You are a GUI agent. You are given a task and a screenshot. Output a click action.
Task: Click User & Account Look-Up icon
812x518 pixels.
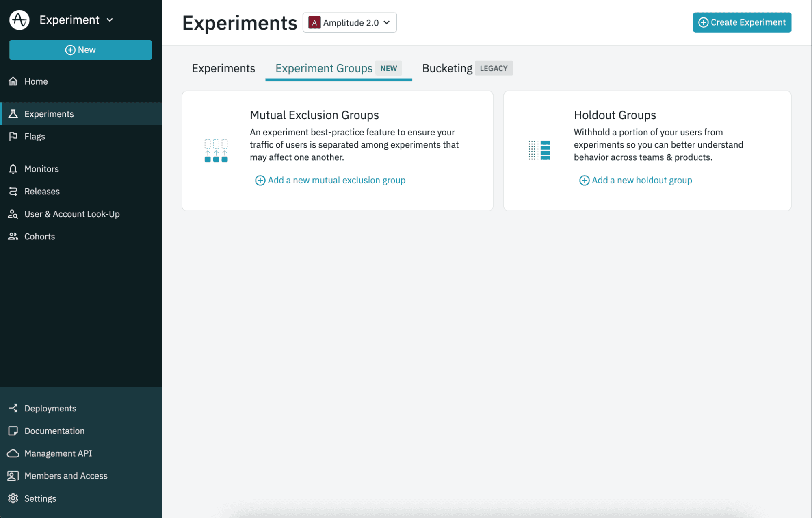tap(13, 214)
